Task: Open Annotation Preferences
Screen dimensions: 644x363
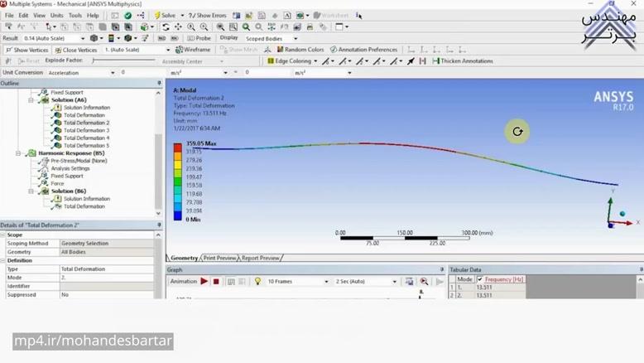Action: point(364,50)
